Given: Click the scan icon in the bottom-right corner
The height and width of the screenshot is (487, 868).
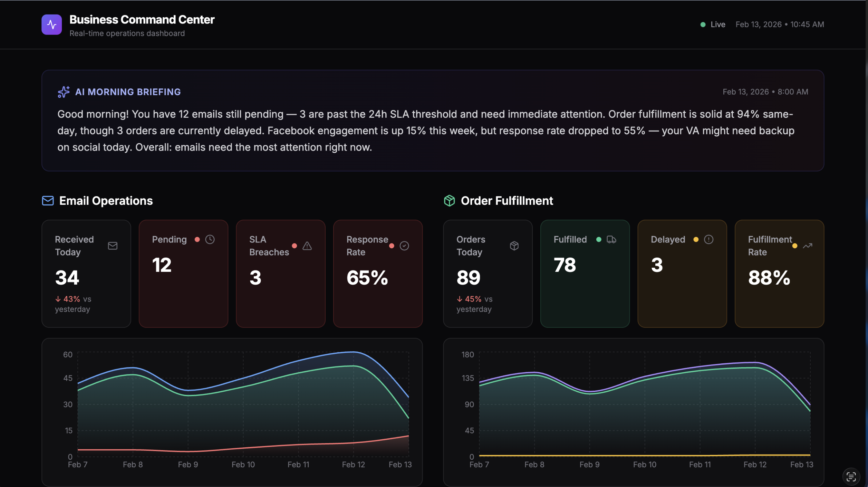Looking at the screenshot, I should point(851,476).
